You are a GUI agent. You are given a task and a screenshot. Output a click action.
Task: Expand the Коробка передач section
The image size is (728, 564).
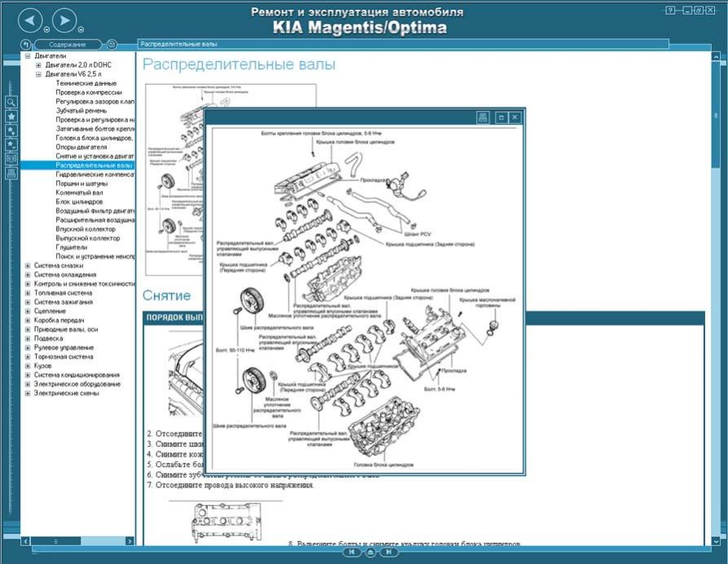point(28,320)
